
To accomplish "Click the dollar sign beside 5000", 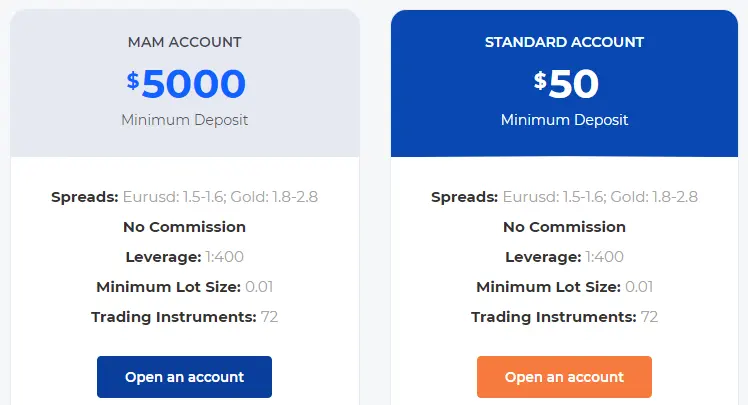I will [x=133, y=80].
